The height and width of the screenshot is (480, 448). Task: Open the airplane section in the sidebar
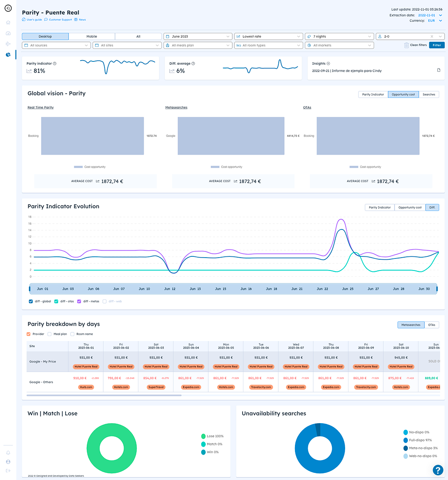(8, 44)
